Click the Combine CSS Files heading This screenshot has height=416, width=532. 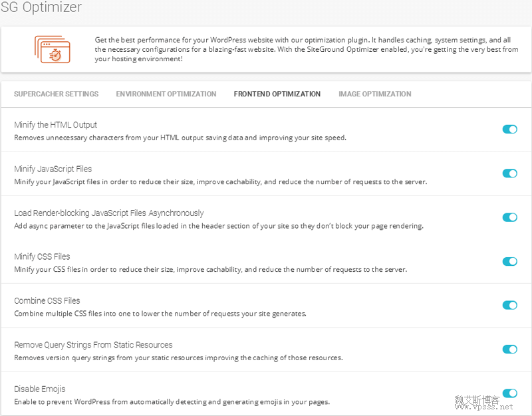(x=47, y=301)
